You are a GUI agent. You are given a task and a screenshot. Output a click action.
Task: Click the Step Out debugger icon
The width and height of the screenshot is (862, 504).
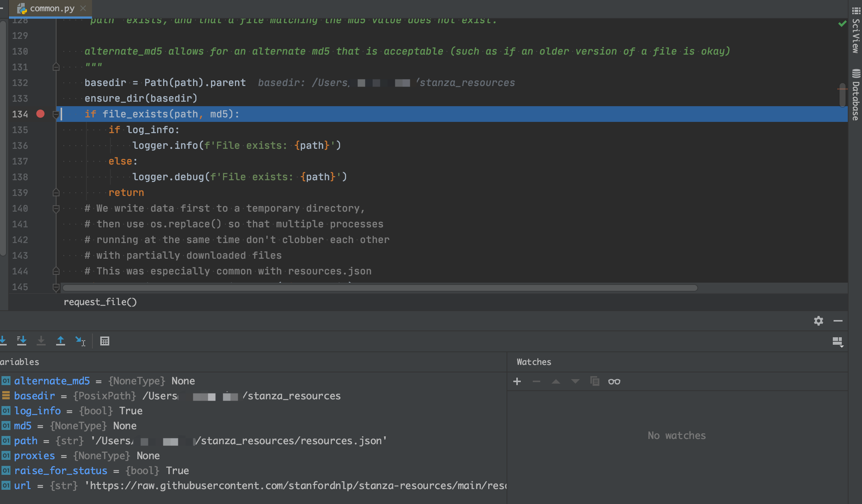[x=61, y=341]
